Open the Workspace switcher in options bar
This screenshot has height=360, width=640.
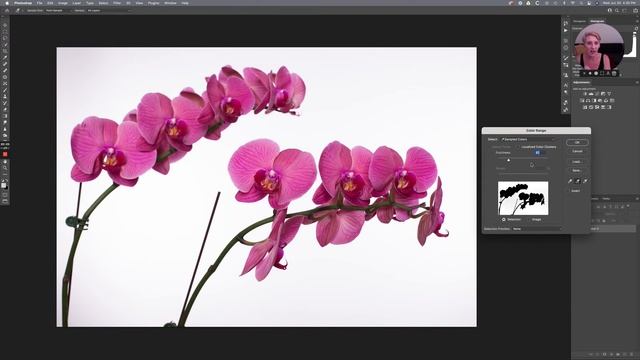pyautogui.click(x=625, y=11)
